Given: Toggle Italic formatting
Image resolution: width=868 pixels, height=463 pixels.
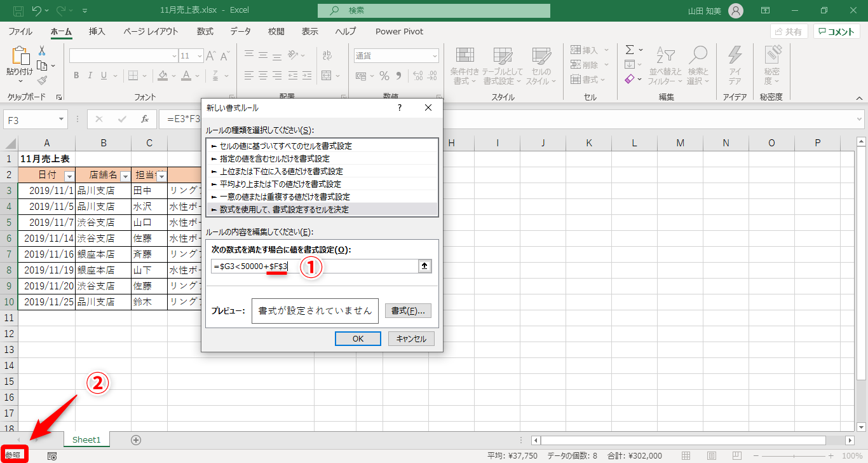Looking at the screenshot, I should point(92,76).
